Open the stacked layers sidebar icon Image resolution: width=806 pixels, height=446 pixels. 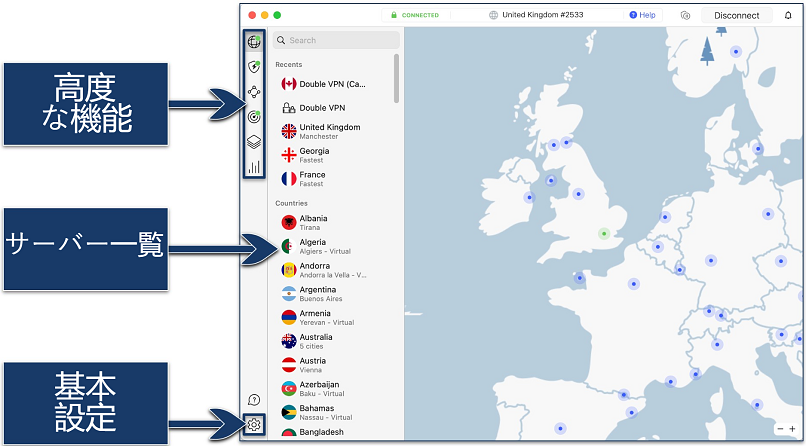(254, 142)
